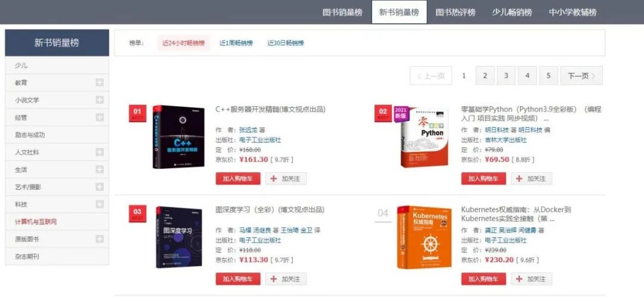The image size is (644, 297).
Task: Follow the C++ book with 加关注
Action: 286,179
